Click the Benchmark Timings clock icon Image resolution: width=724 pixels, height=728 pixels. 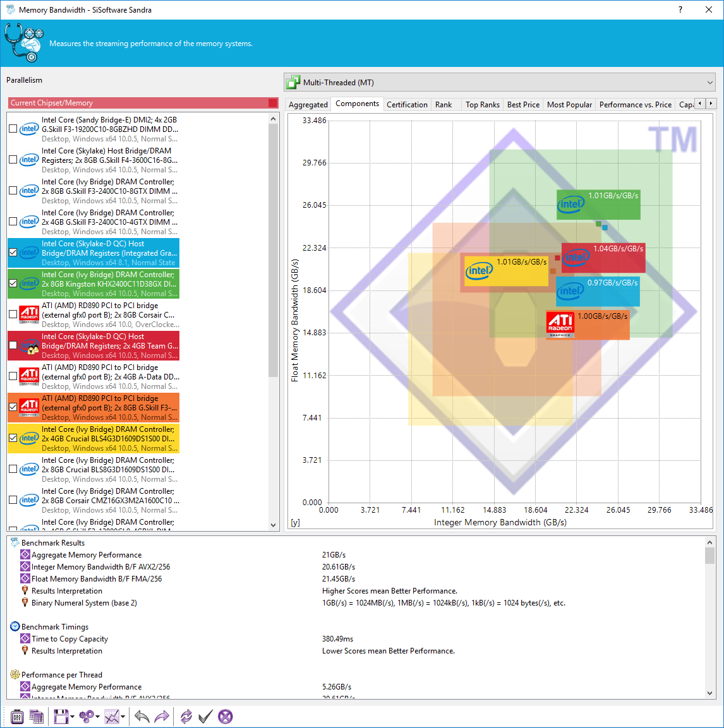pos(15,626)
